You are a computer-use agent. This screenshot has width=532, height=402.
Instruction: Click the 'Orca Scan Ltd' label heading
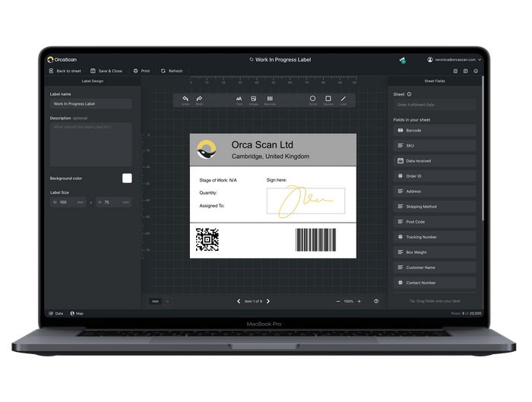pos(262,145)
